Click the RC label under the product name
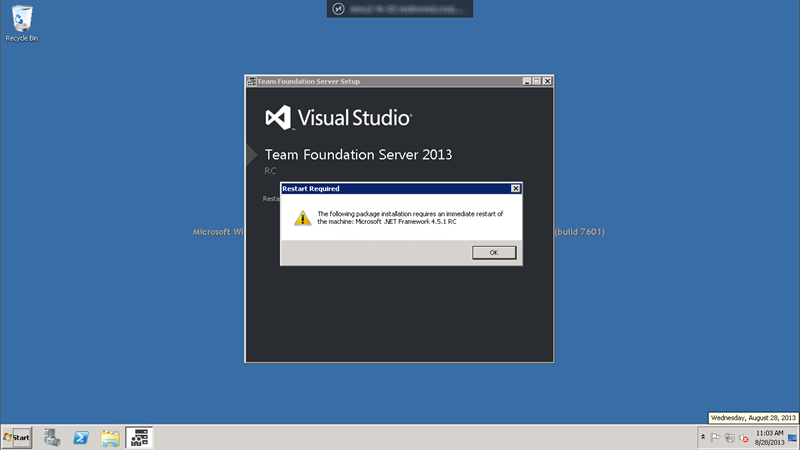The height and width of the screenshot is (450, 800). [270, 171]
